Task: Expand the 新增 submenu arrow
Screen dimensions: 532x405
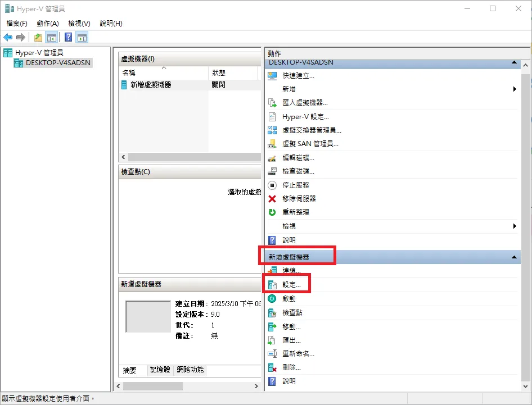Action: point(515,89)
